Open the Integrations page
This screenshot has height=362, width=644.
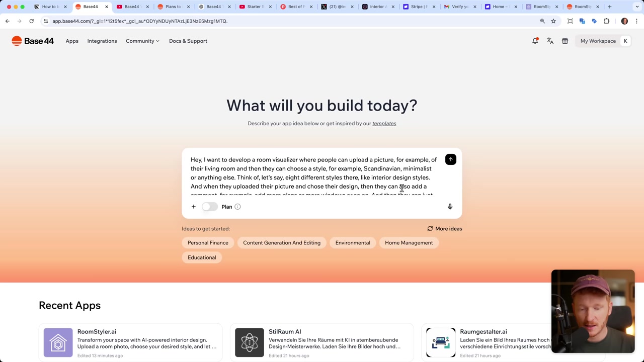pyautogui.click(x=102, y=41)
